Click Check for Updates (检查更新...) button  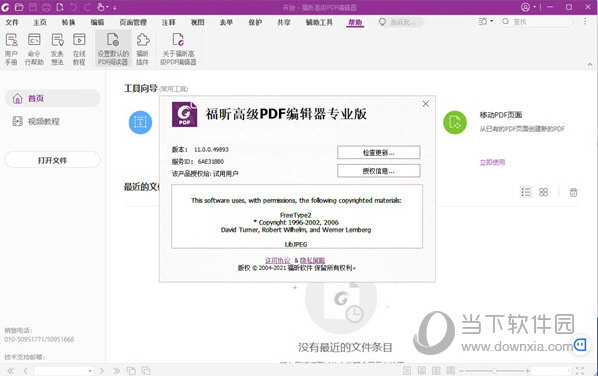(379, 152)
